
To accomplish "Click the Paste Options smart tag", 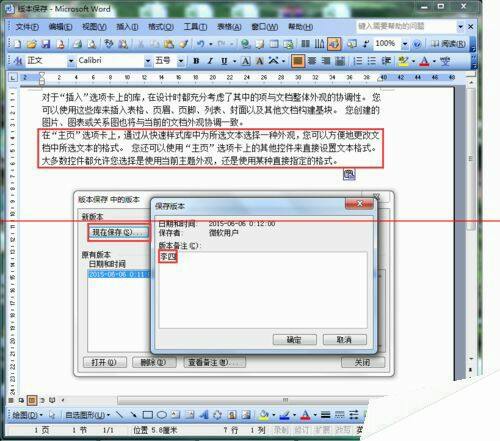I will [349, 174].
